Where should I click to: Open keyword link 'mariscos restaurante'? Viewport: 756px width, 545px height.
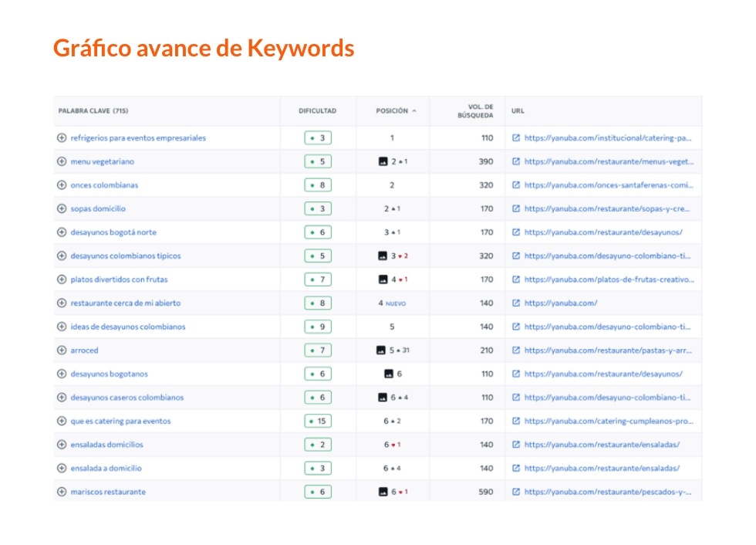click(108, 492)
